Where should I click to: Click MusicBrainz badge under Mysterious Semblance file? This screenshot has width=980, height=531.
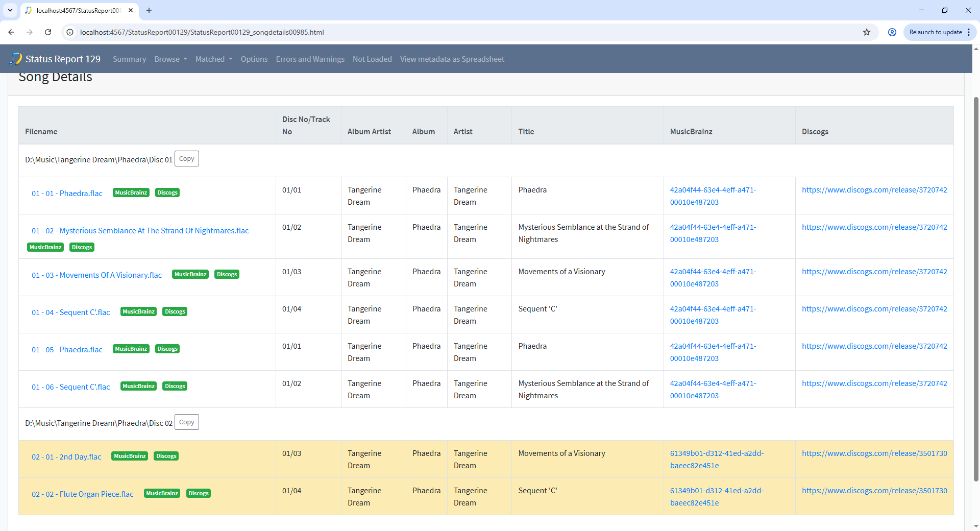tap(45, 247)
